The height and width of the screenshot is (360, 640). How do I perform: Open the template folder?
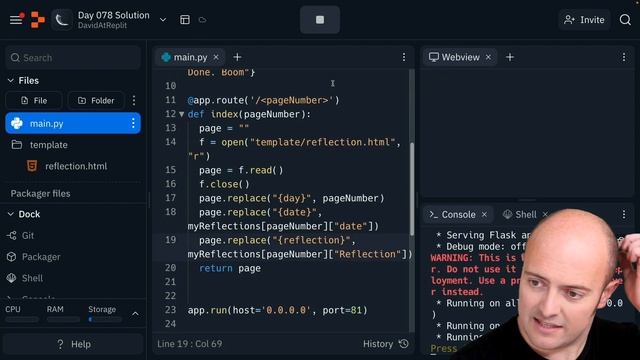[49, 145]
